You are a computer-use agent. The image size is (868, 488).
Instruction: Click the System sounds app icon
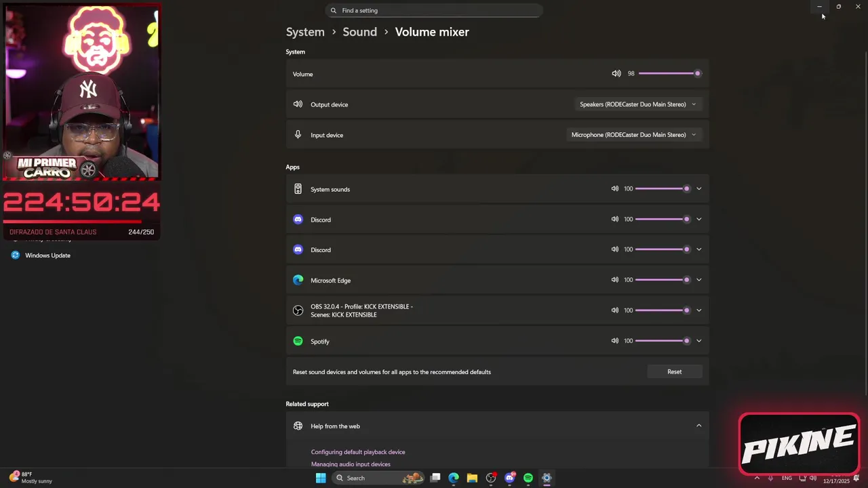(298, 189)
